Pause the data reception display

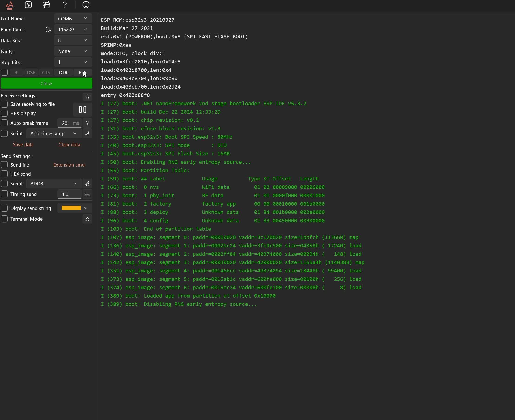(x=82, y=110)
